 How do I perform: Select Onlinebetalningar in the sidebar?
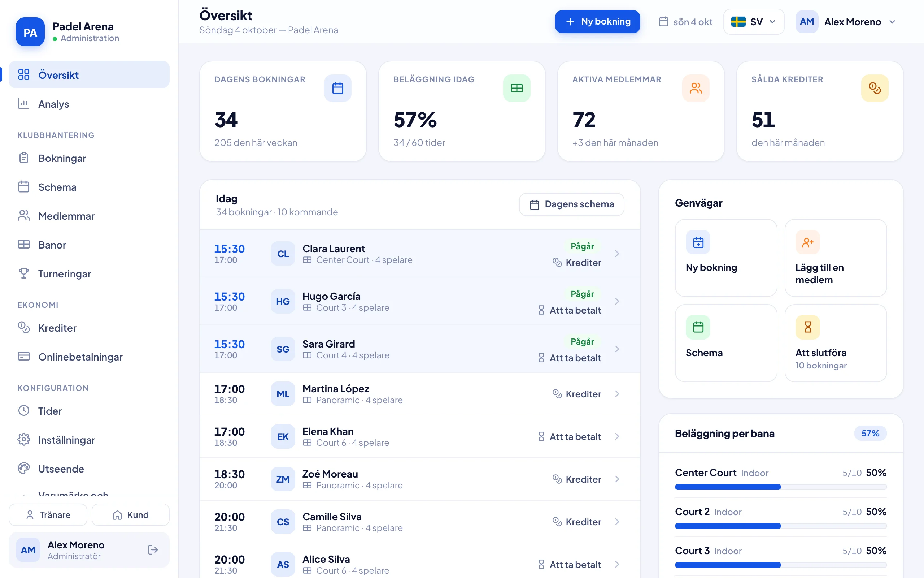tap(89, 357)
